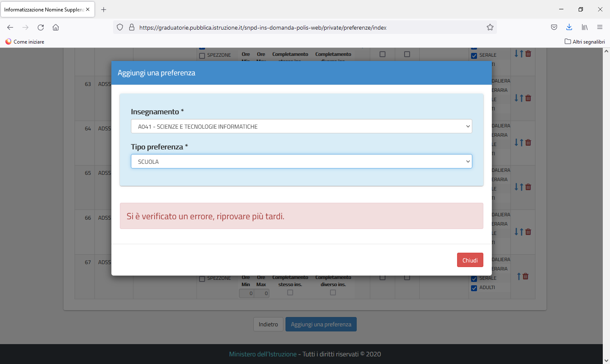Viewport: 610px width, 364px height.
Task: Bookmark this page with the star icon
Action: coord(490,28)
